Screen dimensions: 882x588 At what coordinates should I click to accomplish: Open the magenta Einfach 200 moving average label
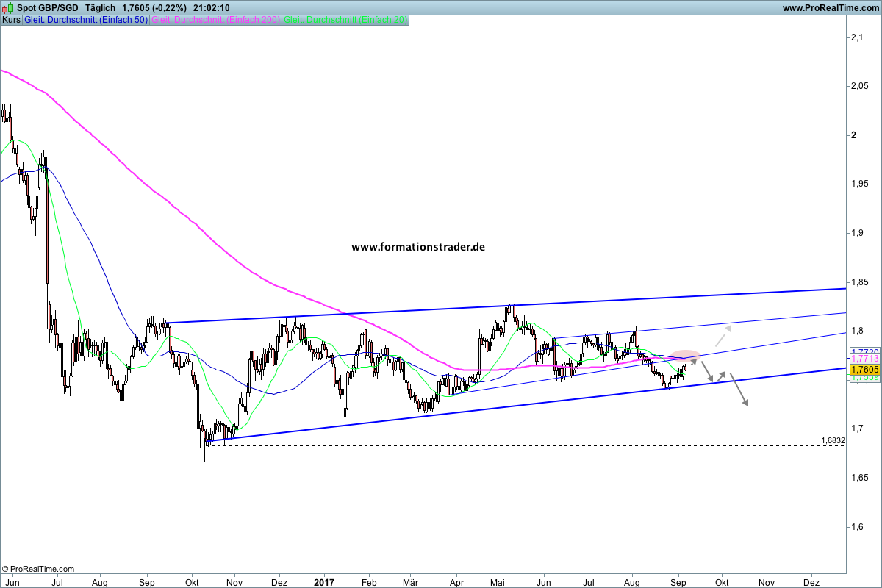click(x=215, y=20)
